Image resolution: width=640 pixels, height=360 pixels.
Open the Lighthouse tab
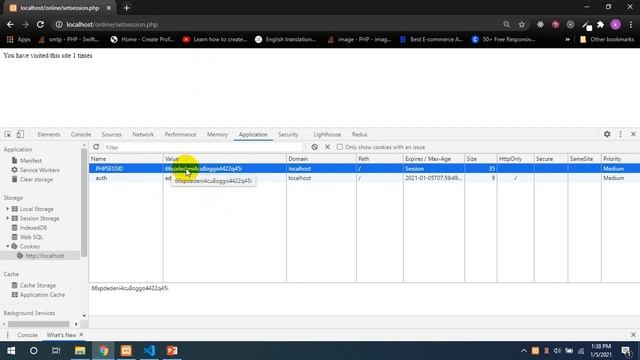[327, 134]
